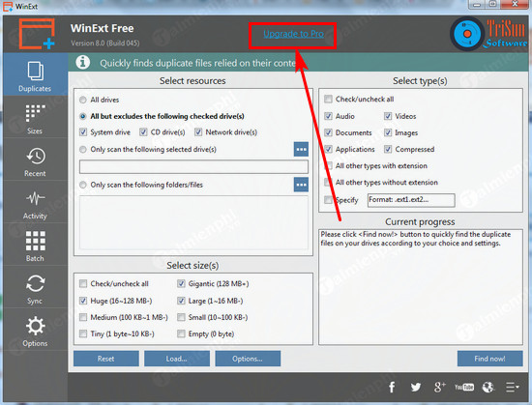Select Only scan the following selected drives
This screenshot has height=405, width=532.
[83, 149]
